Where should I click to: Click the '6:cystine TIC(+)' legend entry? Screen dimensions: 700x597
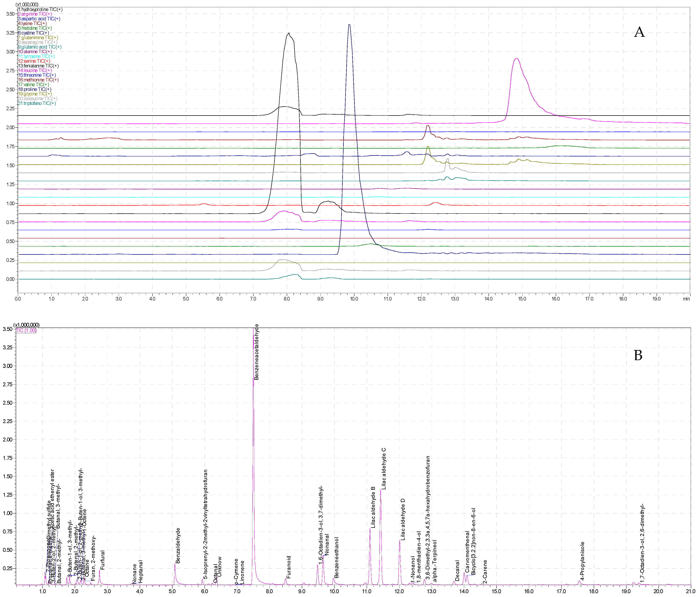click(33, 33)
